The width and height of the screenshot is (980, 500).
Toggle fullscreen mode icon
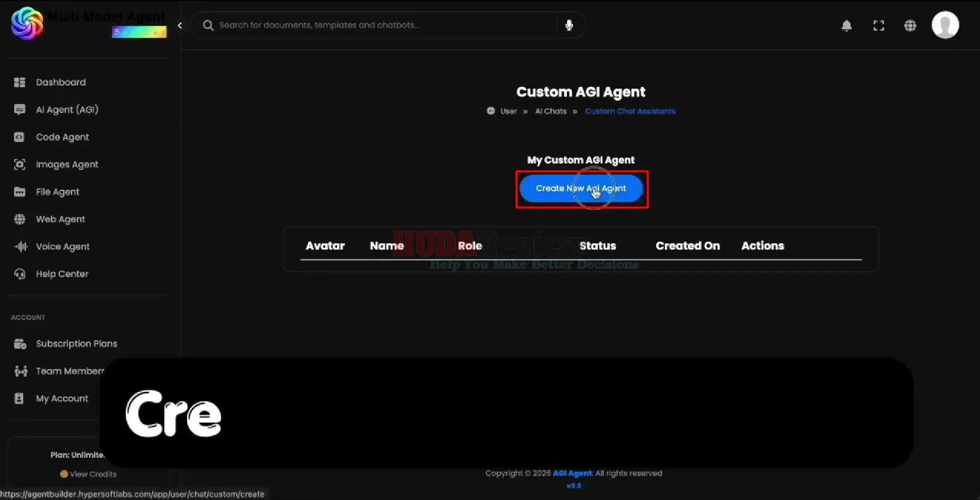coord(878,26)
